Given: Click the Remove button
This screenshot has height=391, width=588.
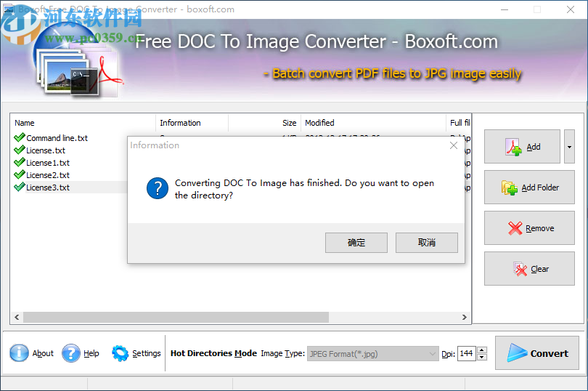Looking at the screenshot, I should (x=529, y=228).
